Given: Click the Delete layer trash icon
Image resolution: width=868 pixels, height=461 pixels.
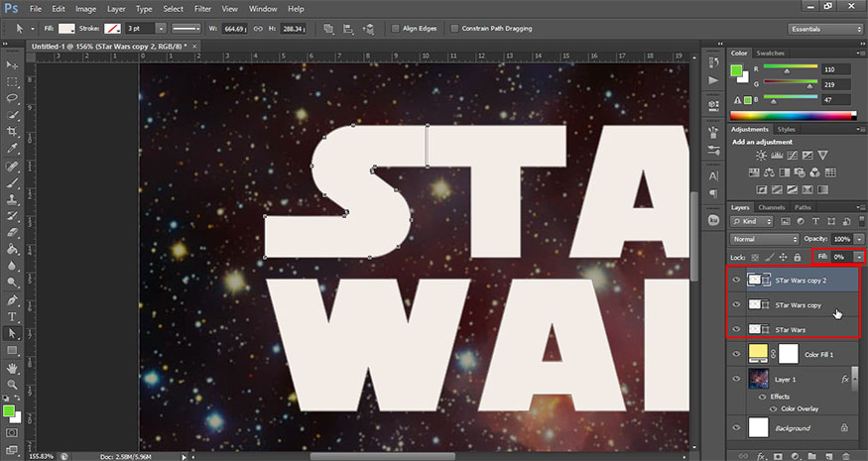Looking at the screenshot, I should pyautogui.click(x=845, y=456).
